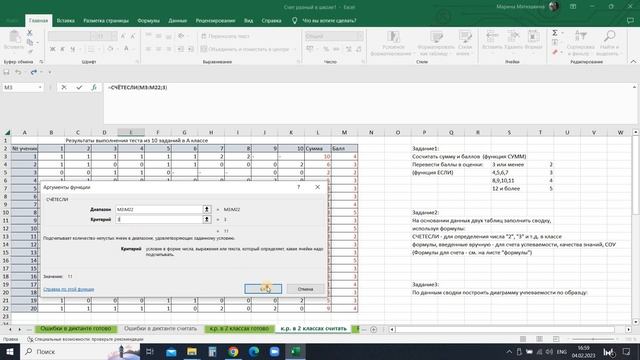The width and height of the screenshot is (640, 360).
Task: Click the AutoSum sigma icon
Action: [555, 33]
